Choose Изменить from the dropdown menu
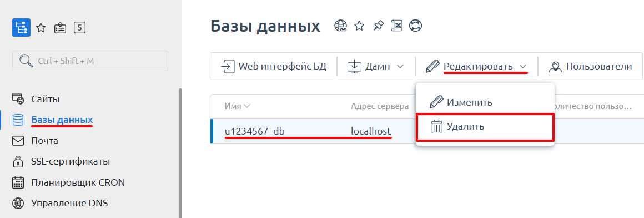 [x=485, y=102]
